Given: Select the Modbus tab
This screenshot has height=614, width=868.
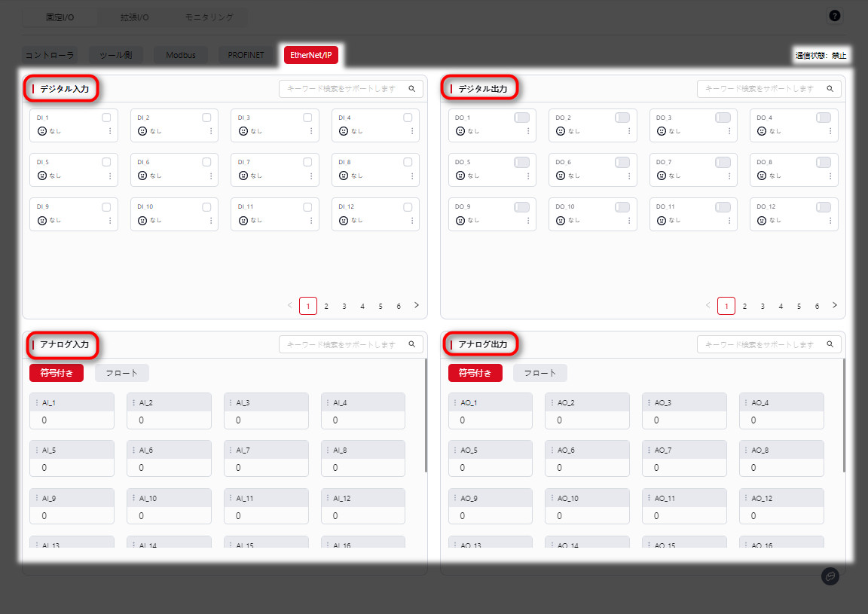Looking at the screenshot, I should point(181,55).
